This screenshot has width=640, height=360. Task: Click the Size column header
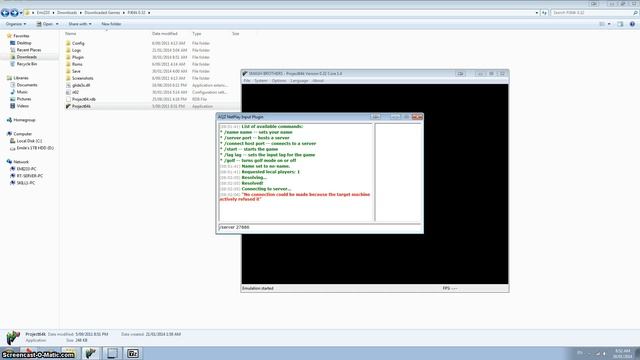(x=236, y=33)
